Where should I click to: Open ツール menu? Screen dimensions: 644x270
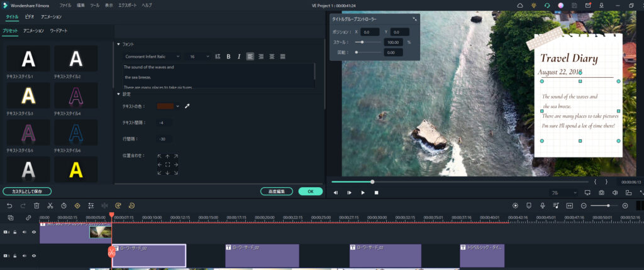click(94, 5)
